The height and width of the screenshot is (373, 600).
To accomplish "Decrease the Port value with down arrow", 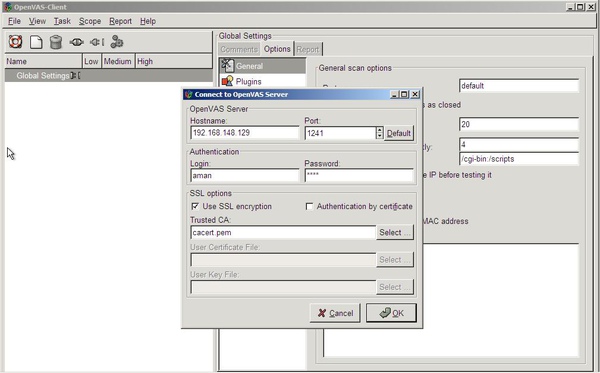I will click(379, 136).
